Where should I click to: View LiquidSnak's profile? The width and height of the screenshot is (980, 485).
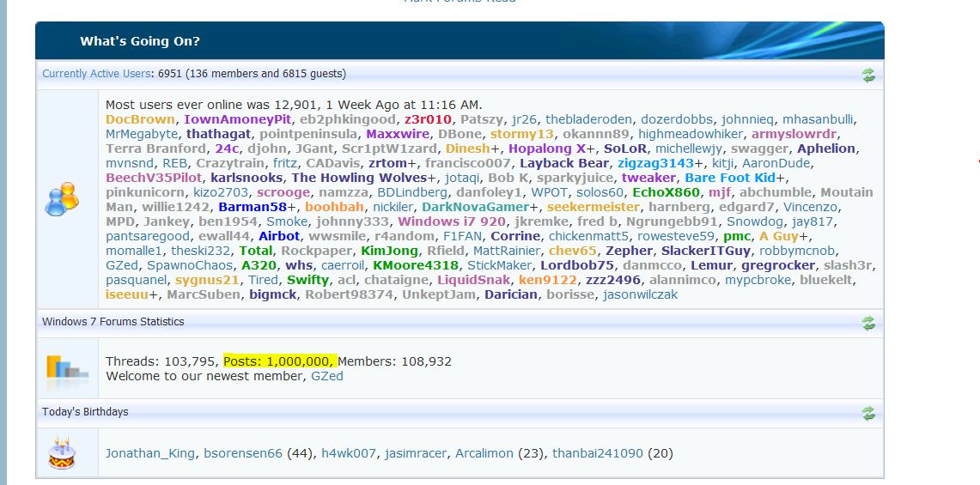[x=474, y=279]
